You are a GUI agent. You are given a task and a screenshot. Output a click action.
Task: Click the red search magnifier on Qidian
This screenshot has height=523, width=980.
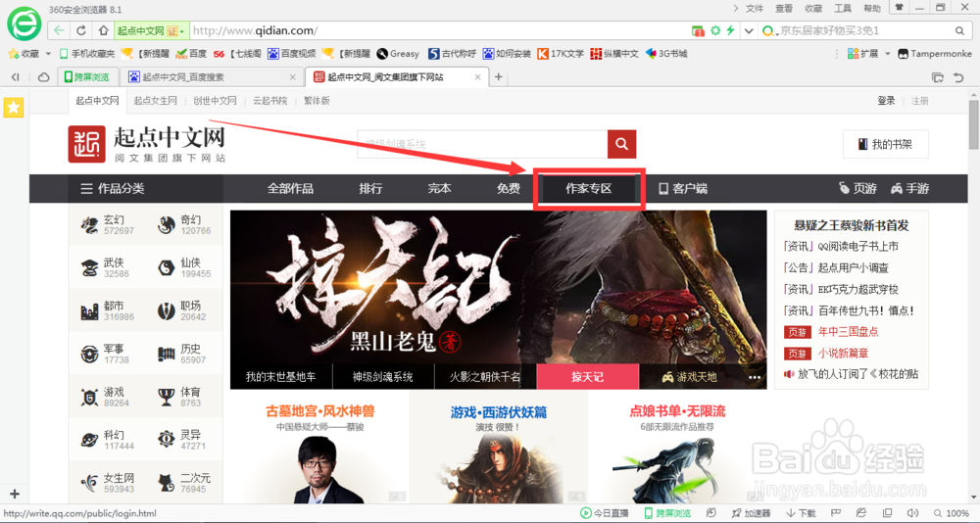(x=621, y=144)
